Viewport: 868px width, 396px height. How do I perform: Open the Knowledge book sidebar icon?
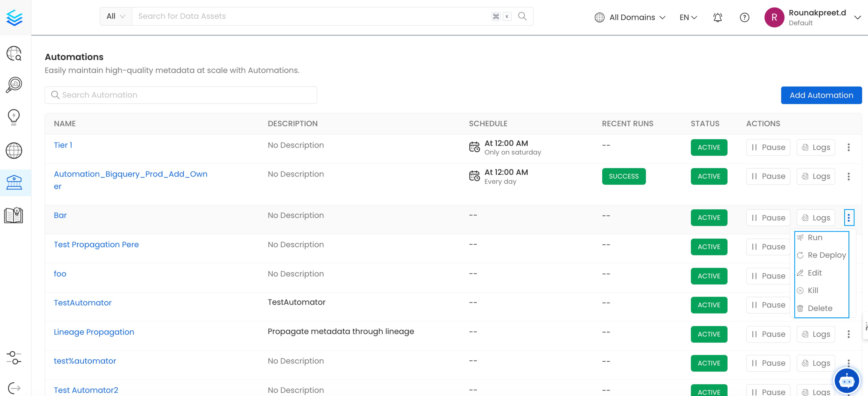coord(14,215)
